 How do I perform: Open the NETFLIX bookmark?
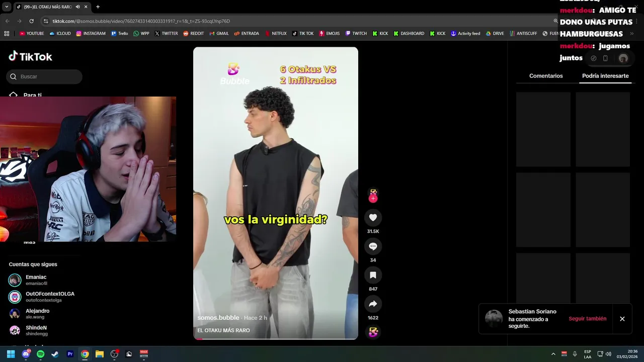coord(275,34)
